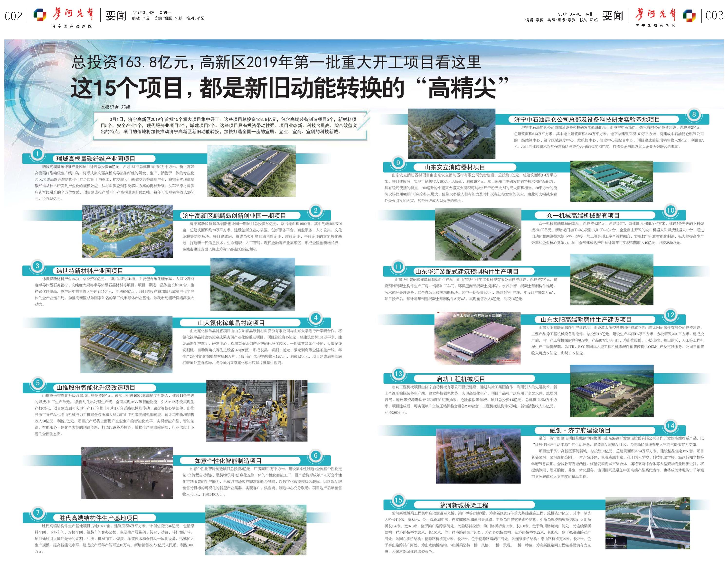Click the large bold headline about 这15个项目
Image resolution: width=728 pixels, height=583 pixels.
pos(289,88)
